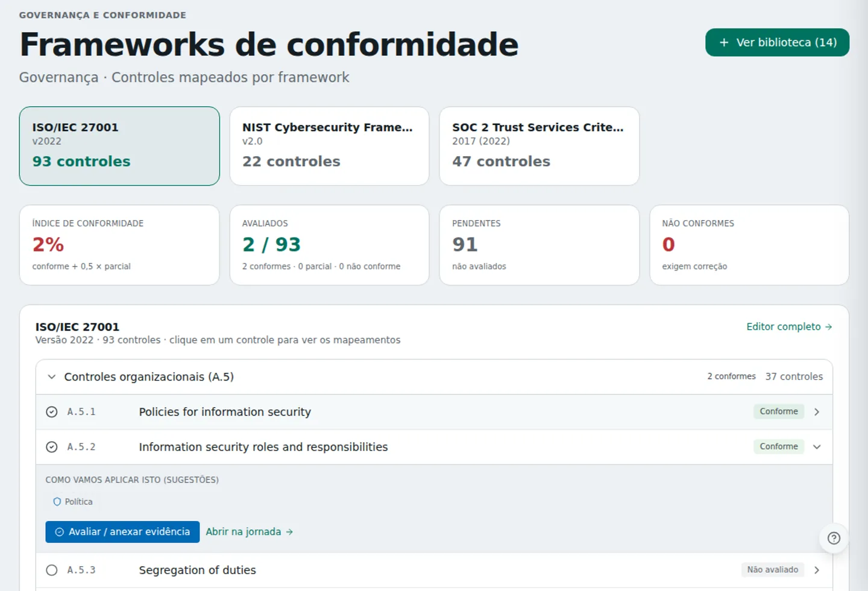Select the NIST Cybersecurity Framework card
Image resolution: width=868 pixels, height=591 pixels.
tap(329, 146)
